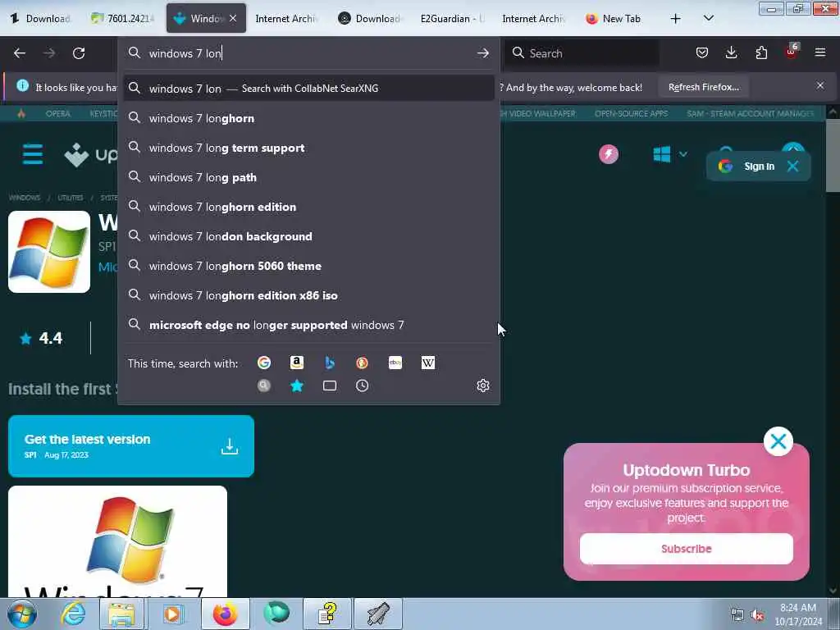Click the pink Uptodown Turbo lightning icon
The width and height of the screenshot is (840, 630).
[x=609, y=154]
